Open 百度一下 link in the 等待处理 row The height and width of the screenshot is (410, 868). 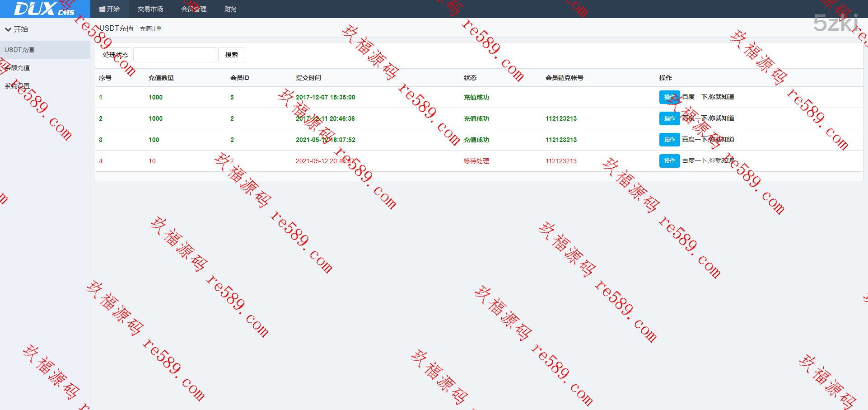(x=708, y=160)
